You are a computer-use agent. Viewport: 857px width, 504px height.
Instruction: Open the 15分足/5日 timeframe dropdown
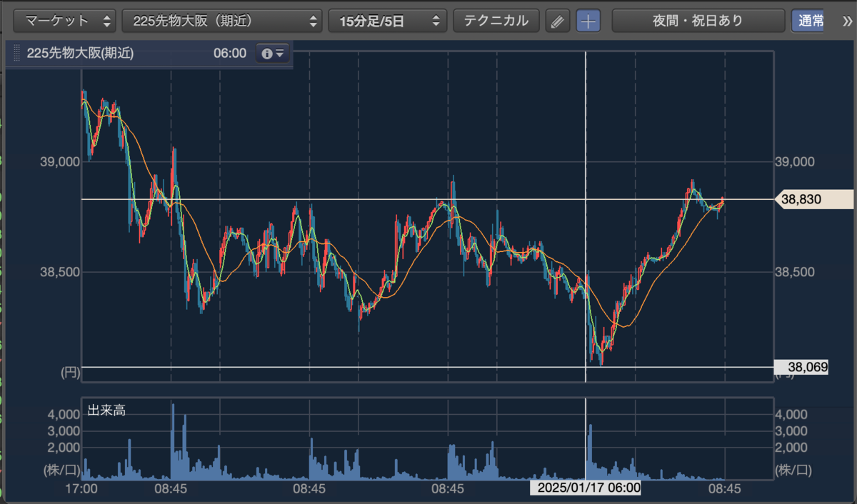pos(388,21)
